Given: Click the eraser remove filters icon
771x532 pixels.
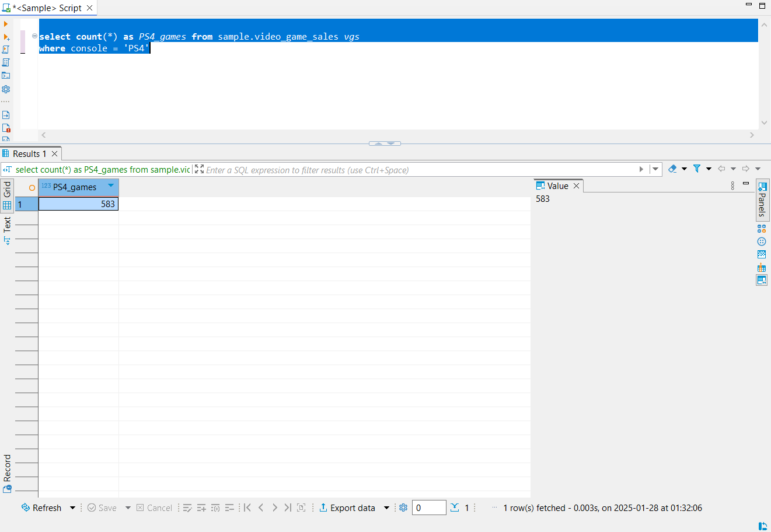Looking at the screenshot, I should [x=672, y=169].
